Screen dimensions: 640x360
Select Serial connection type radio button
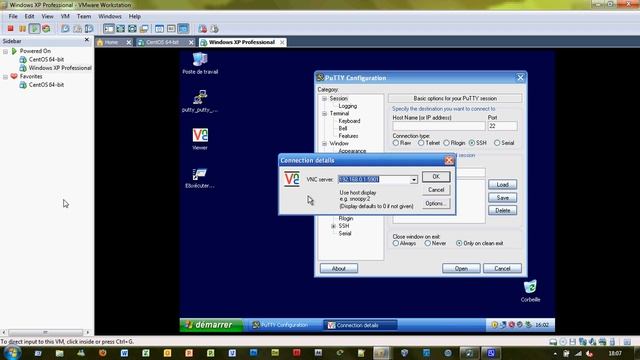(x=497, y=143)
